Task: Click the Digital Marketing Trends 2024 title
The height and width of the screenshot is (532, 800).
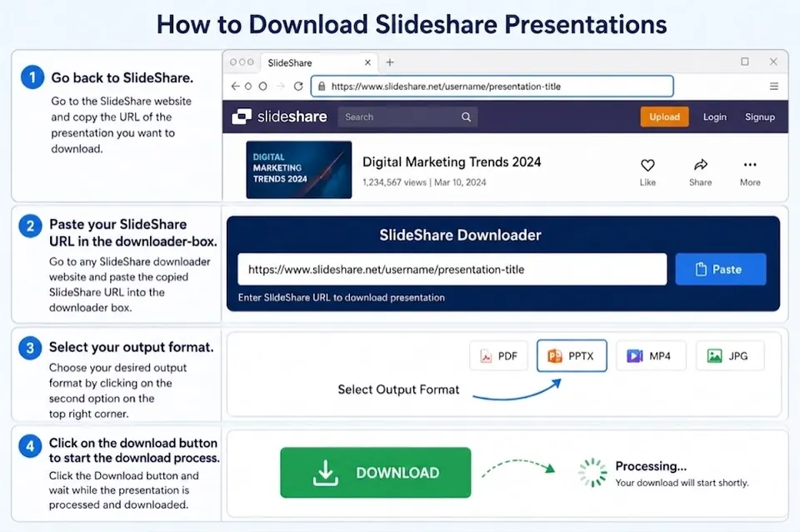Action: 452,162
